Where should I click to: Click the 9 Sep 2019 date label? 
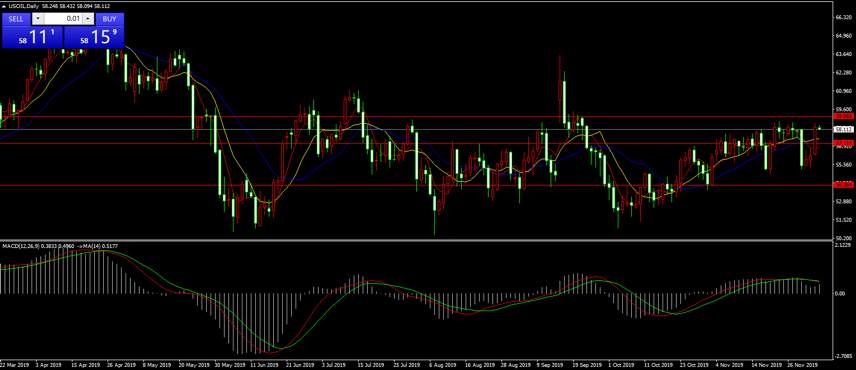pyautogui.click(x=550, y=364)
